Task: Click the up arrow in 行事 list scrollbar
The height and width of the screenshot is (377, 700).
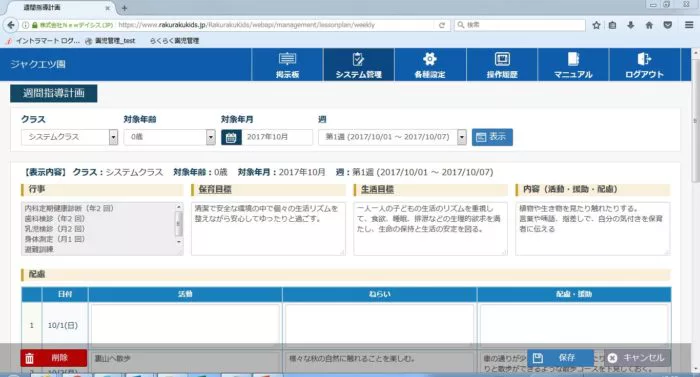Action: [179, 207]
